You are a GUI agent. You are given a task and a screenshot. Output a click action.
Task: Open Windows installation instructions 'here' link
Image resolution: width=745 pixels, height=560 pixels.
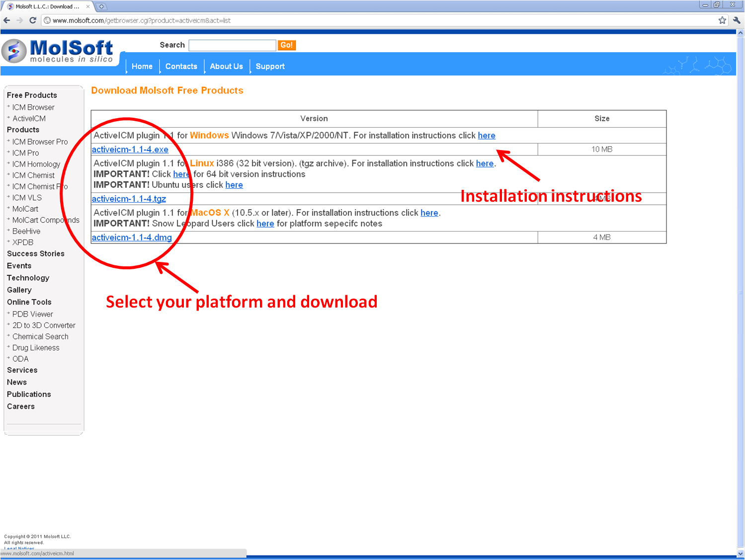pos(487,136)
